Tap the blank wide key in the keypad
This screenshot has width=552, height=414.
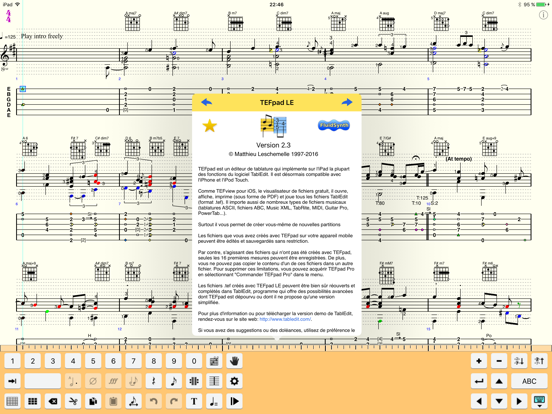click(43, 381)
